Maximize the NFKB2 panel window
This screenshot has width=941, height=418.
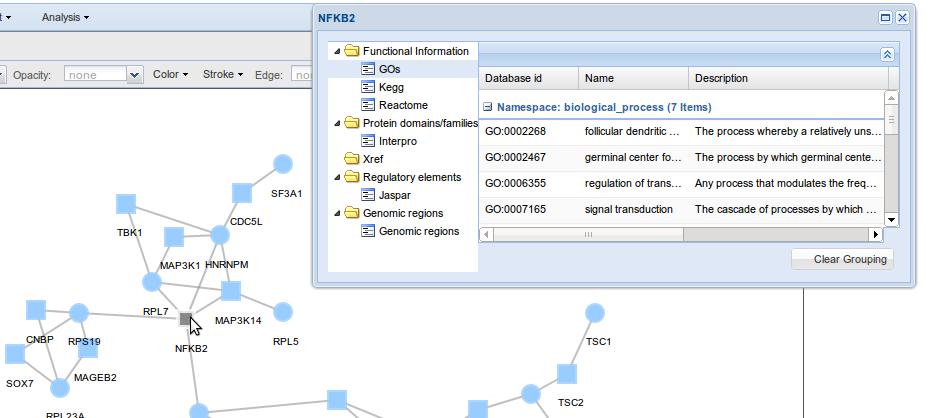(885, 18)
